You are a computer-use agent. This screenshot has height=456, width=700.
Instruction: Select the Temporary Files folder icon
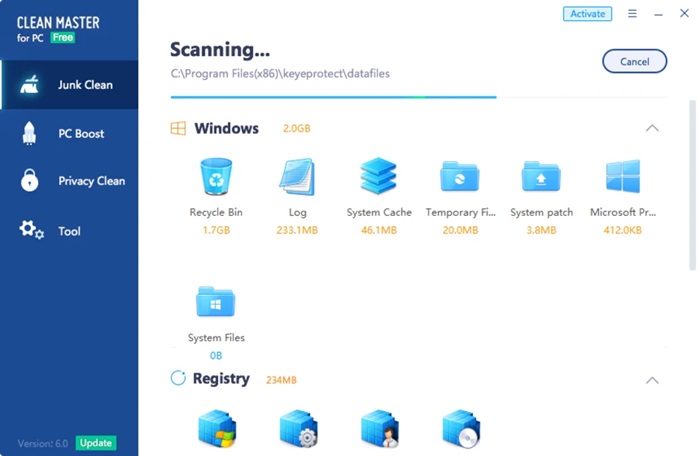tap(460, 177)
